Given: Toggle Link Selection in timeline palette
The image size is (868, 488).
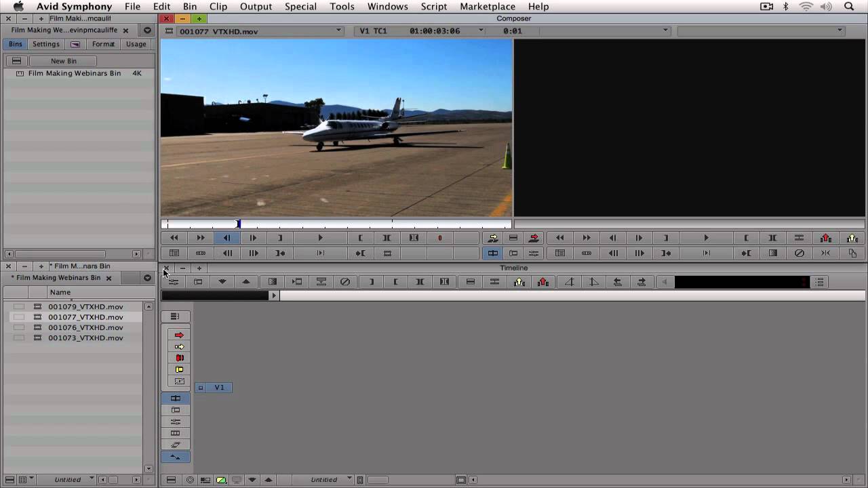Looking at the screenshot, I should pyautogui.click(x=176, y=457).
